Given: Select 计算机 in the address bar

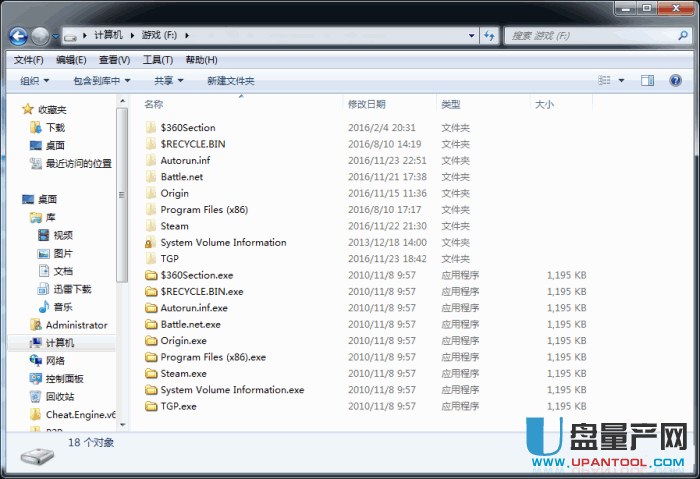Looking at the screenshot, I should coord(108,35).
